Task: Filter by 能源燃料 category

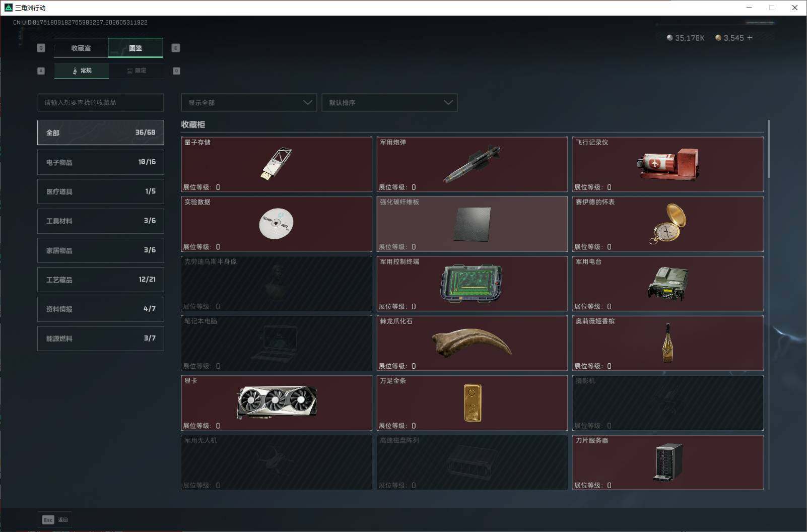Action: (x=101, y=339)
